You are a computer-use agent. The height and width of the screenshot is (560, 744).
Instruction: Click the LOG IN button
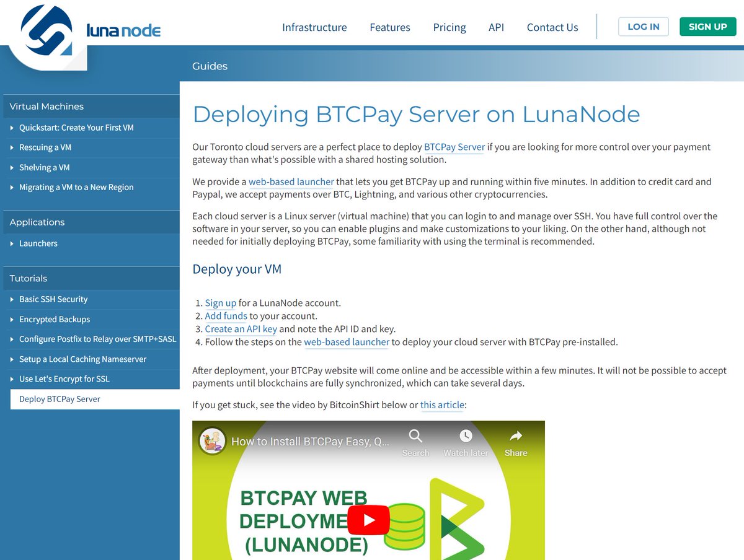643,27
